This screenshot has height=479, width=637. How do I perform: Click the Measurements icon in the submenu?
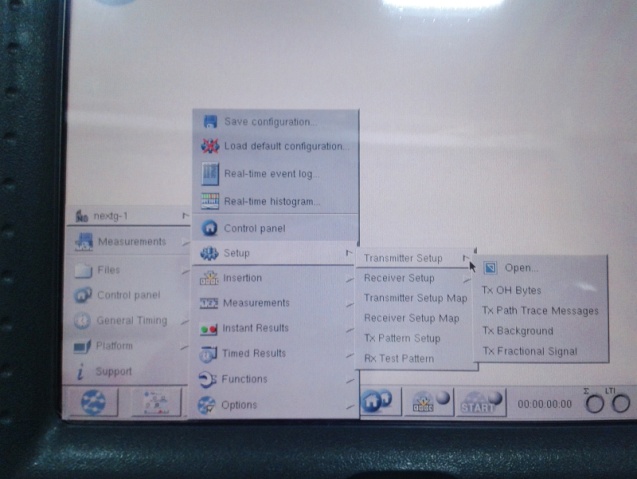coord(209,303)
